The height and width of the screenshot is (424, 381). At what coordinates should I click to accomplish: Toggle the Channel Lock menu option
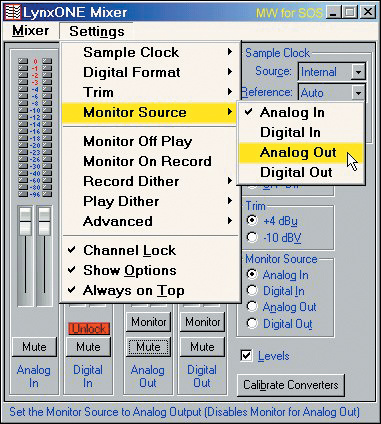tap(151, 250)
